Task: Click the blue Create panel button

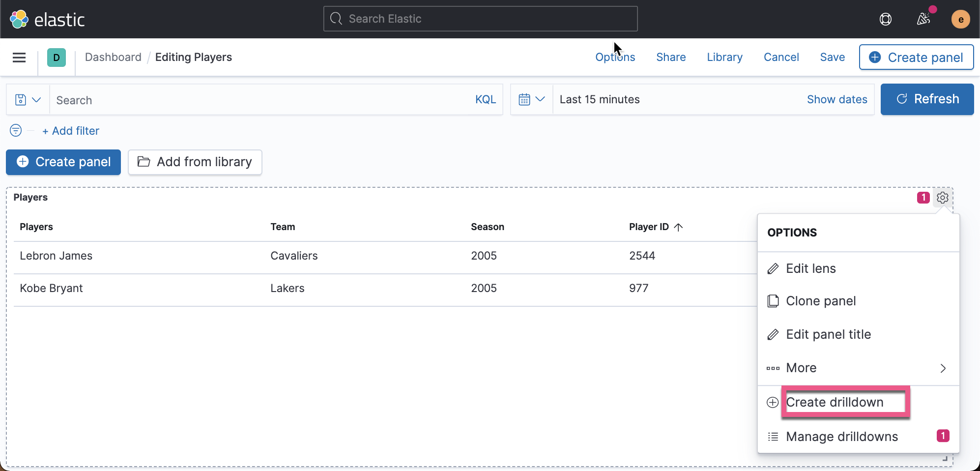Action: pyautogui.click(x=63, y=162)
